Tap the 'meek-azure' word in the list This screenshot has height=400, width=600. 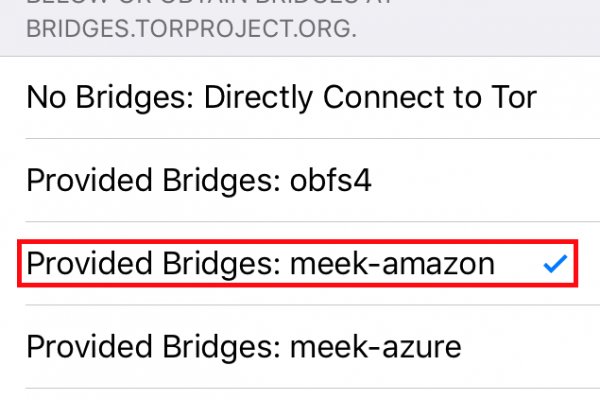click(x=375, y=347)
